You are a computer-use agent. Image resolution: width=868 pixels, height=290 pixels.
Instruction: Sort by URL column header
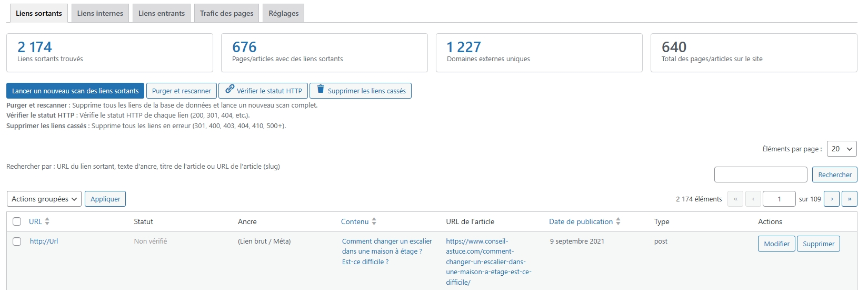(35, 221)
